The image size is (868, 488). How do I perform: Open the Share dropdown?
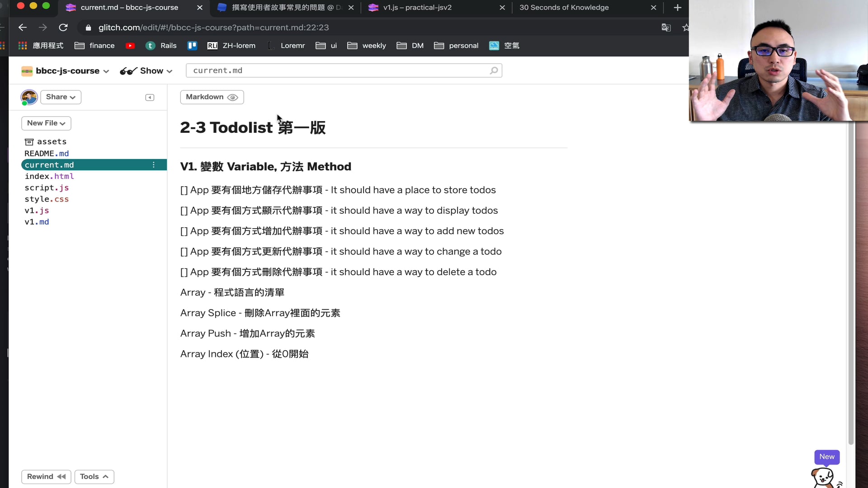coord(61,97)
